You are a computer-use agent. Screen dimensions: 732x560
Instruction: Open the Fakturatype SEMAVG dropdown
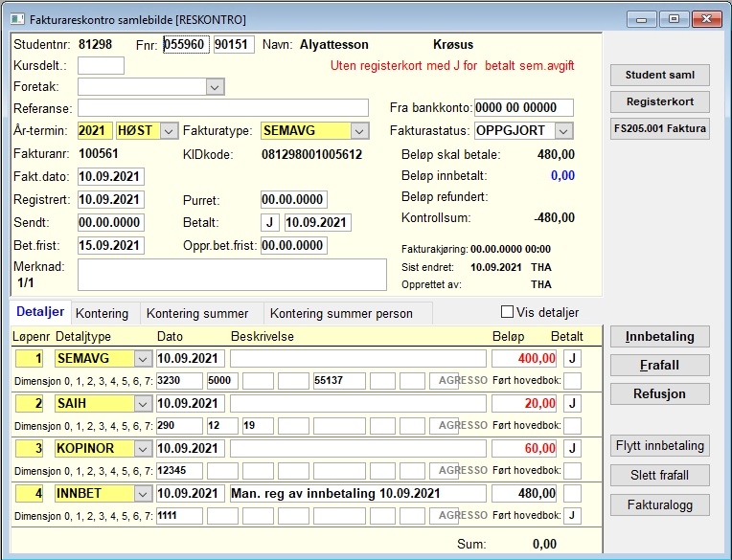(359, 130)
